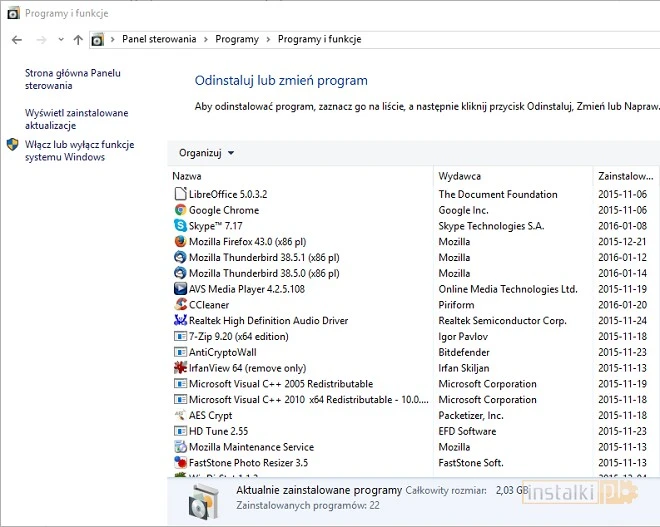The height and width of the screenshot is (527, 660).
Task: Open the Organizuj dropdown menu
Action: pos(206,153)
